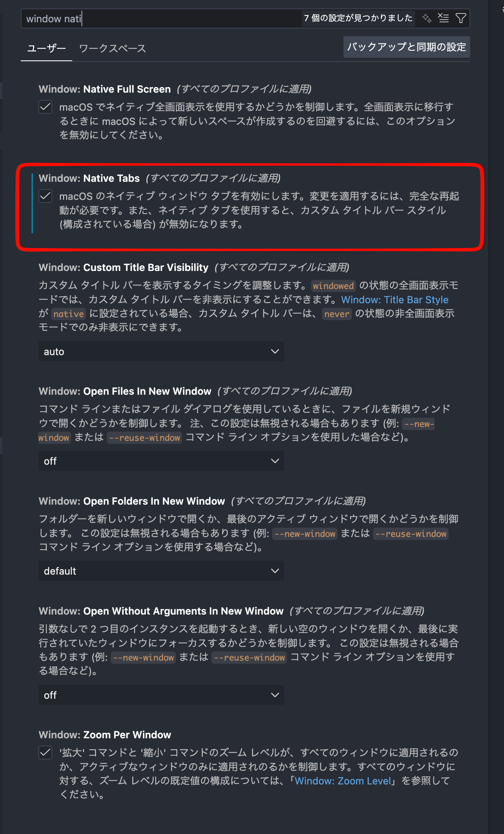Click the chevron in Open Files In New Window
Viewport: 504px width, 834px height.
pos(275,461)
